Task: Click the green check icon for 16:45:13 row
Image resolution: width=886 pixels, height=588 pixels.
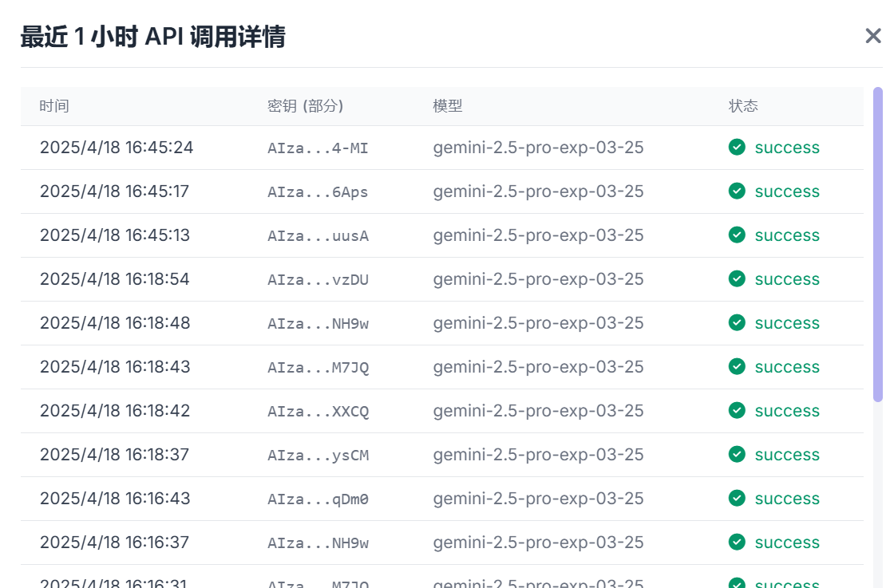Action: coord(737,235)
